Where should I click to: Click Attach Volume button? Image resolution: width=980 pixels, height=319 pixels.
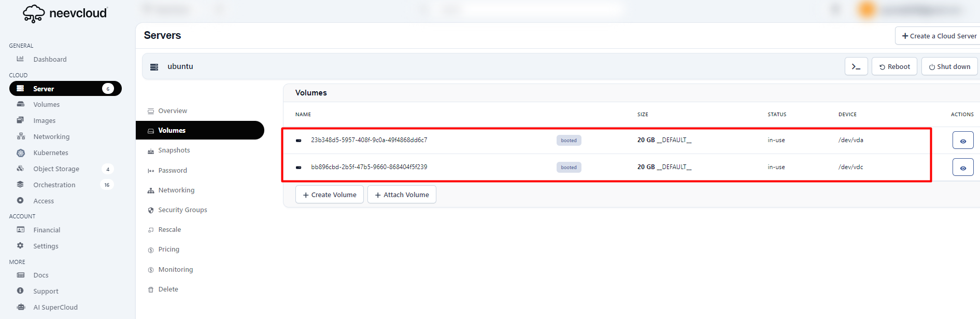tap(402, 195)
